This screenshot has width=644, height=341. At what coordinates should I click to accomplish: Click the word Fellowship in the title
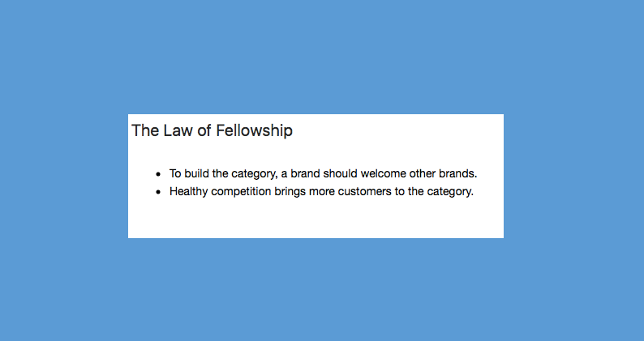(254, 130)
